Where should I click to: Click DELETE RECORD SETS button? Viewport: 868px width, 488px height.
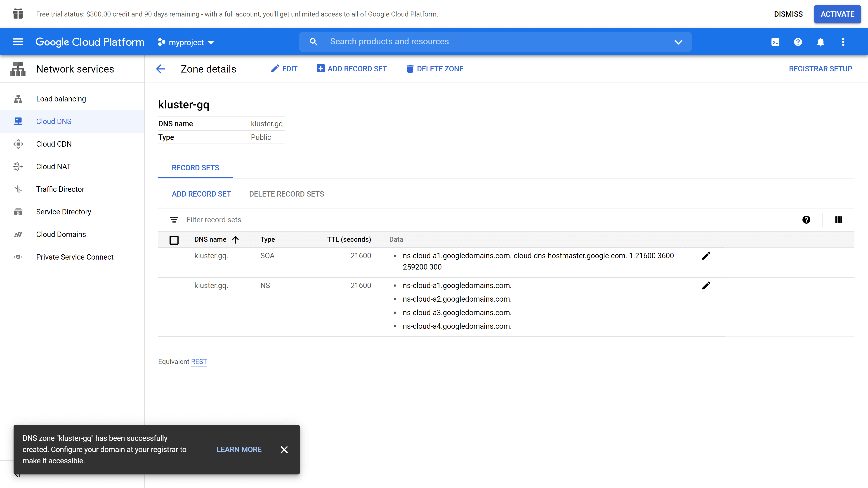tap(286, 194)
